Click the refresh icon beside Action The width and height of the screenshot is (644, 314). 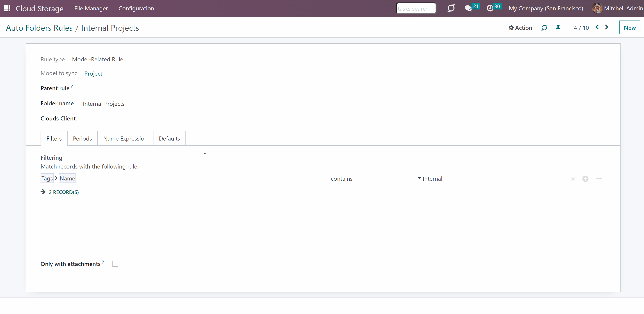[544, 28]
